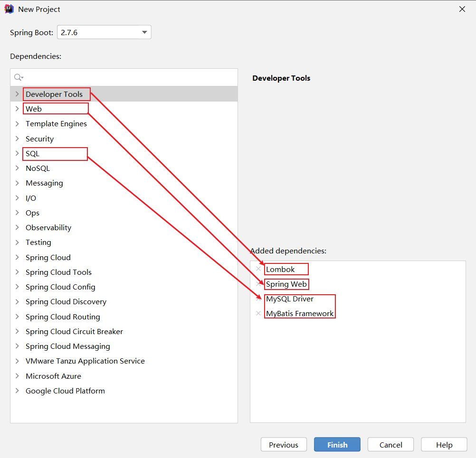Cancel the New Project dialog
The height and width of the screenshot is (458, 476).
pos(390,445)
